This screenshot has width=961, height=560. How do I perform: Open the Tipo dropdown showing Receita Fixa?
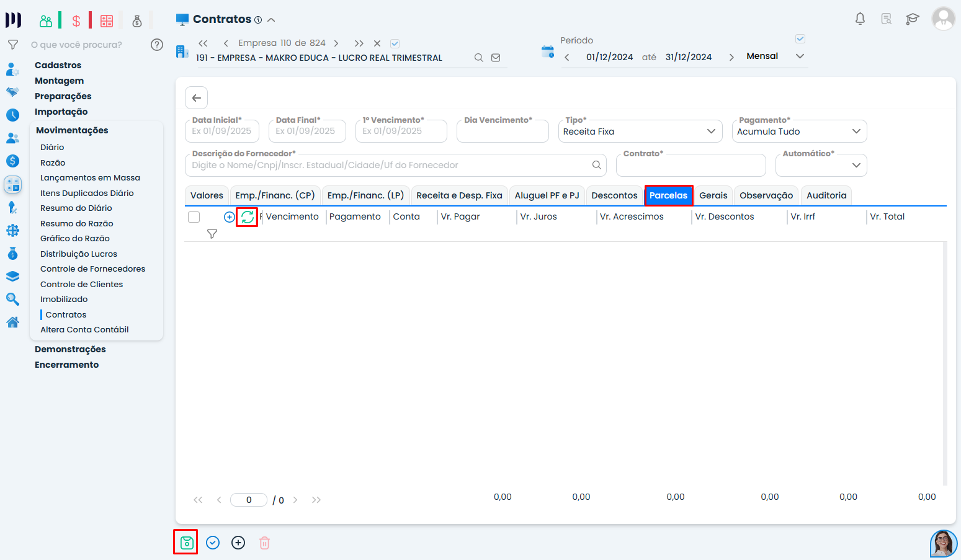click(x=640, y=131)
